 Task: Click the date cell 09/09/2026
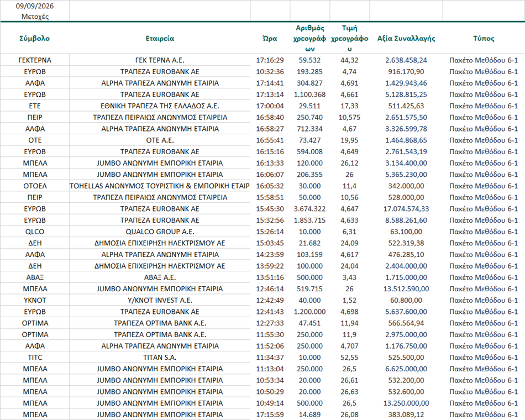point(34,6)
